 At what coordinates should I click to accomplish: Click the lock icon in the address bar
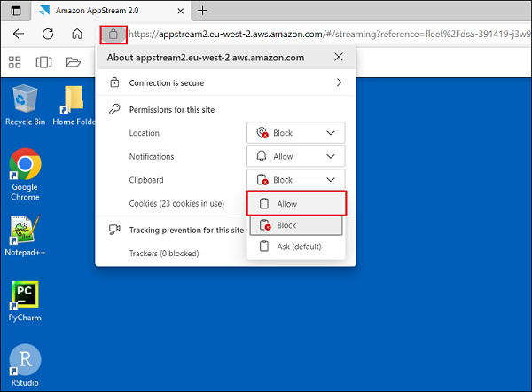(x=113, y=35)
